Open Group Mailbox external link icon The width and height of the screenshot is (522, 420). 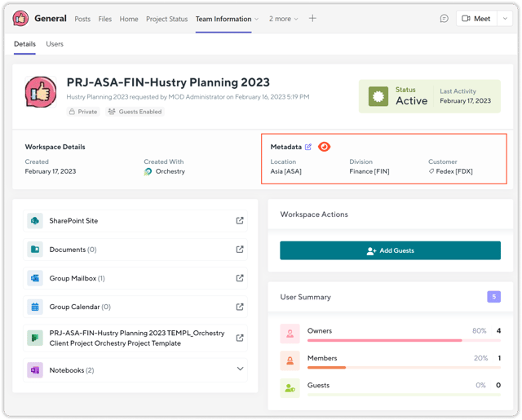point(240,278)
